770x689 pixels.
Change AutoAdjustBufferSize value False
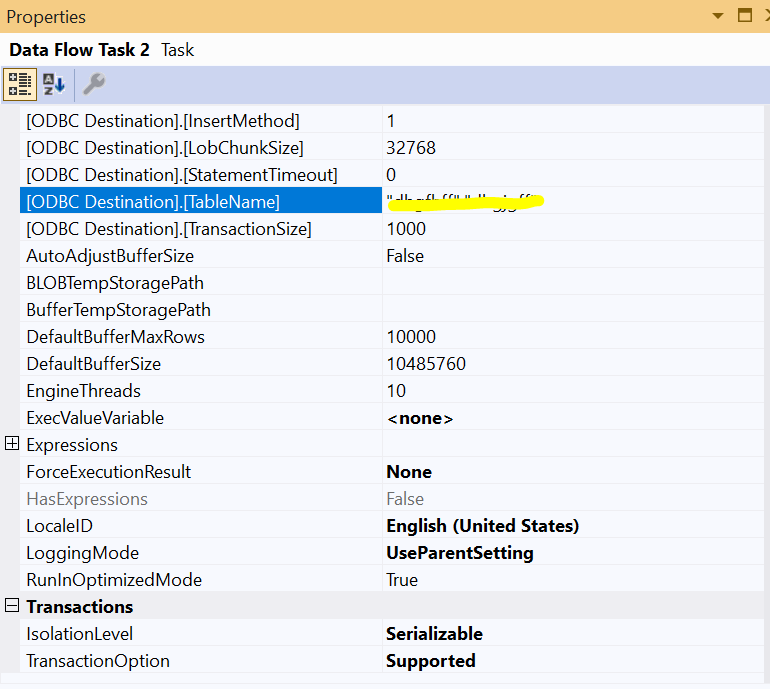pos(573,256)
